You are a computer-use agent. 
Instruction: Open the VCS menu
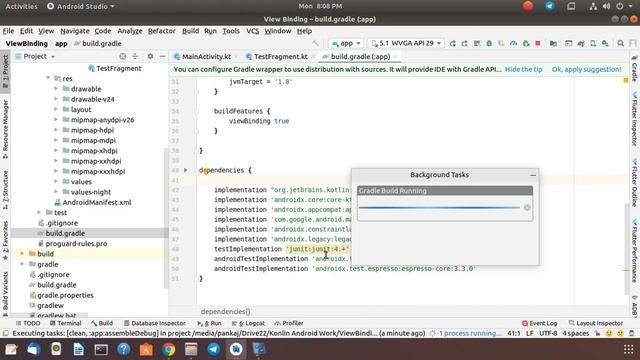253,31
